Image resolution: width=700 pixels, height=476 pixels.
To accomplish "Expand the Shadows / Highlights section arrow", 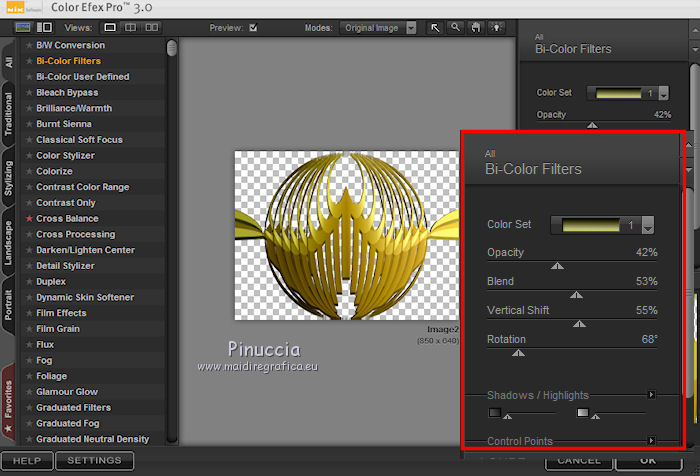I will point(651,395).
